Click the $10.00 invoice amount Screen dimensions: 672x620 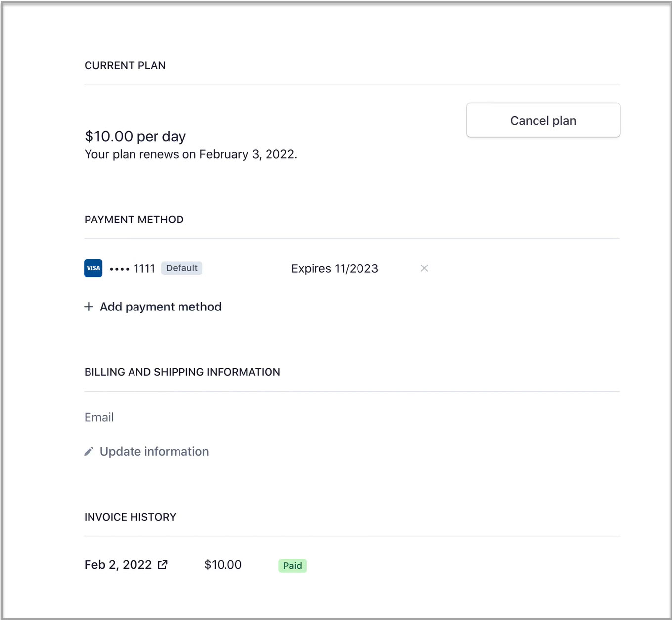click(x=223, y=565)
